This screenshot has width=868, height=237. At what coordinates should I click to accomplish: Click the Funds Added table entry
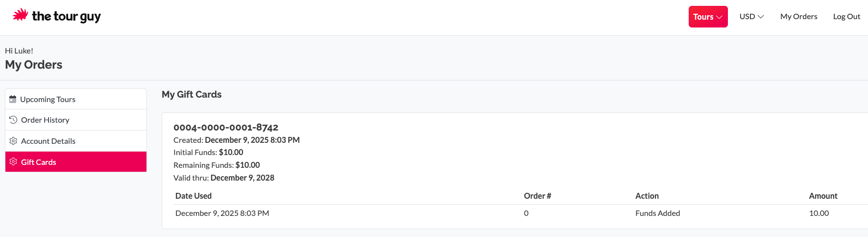(x=657, y=213)
